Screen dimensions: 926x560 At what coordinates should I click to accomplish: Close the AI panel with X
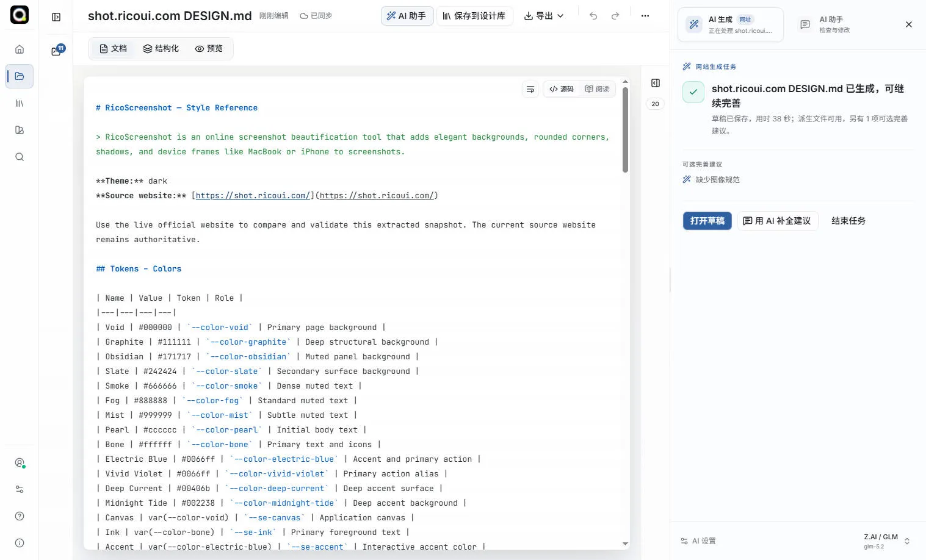coord(909,24)
